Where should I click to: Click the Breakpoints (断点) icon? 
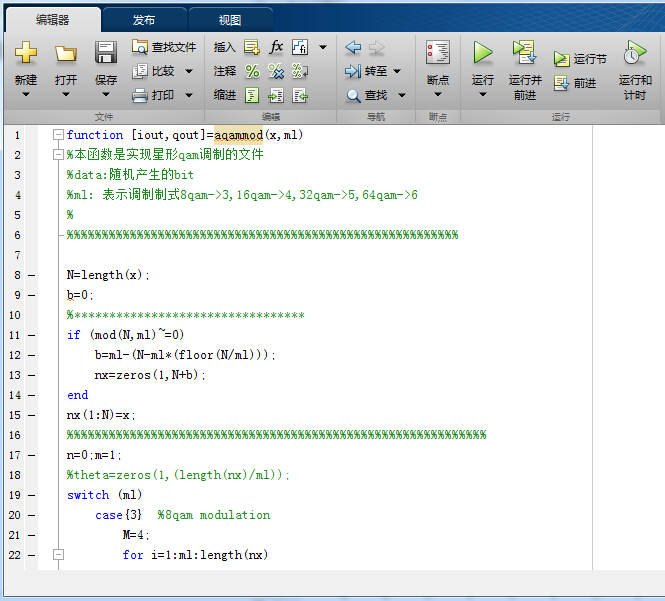point(438,53)
